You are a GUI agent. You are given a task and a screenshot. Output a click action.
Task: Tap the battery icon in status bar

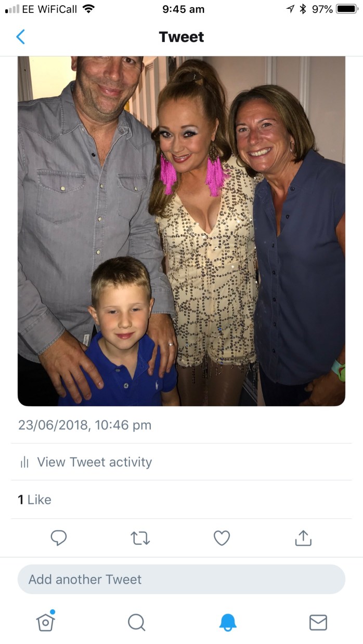[x=346, y=9]
